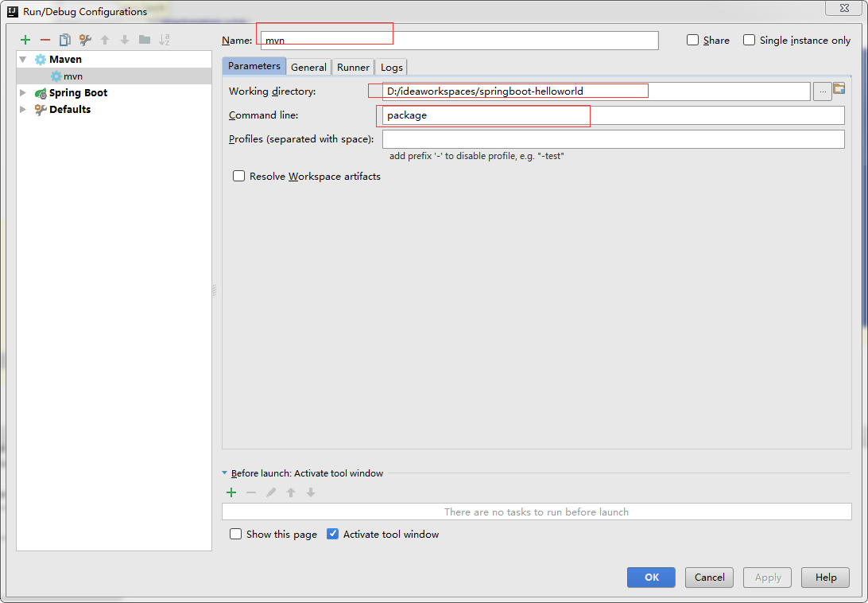Select the Defaults tree label

click(70, 110)
